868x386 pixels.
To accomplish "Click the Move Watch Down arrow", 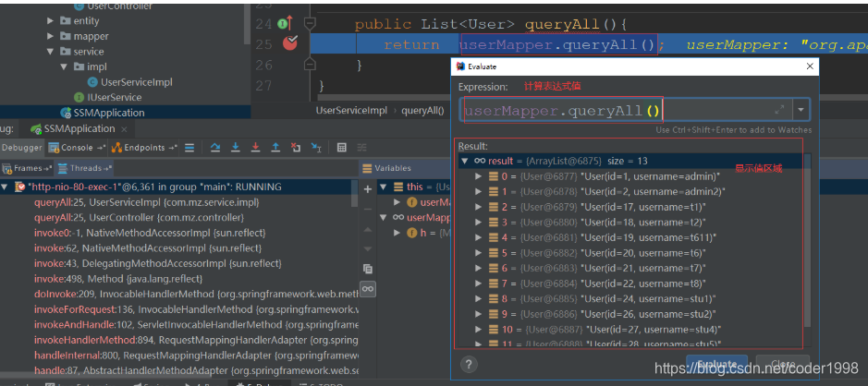I will click(x=368, y=248).
